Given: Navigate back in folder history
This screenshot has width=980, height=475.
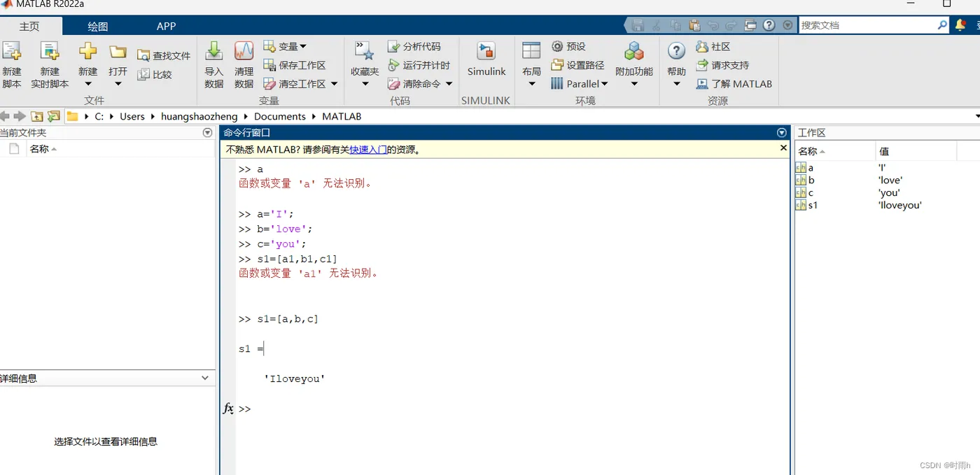Looking at the screenshot, I should [4, 116].
